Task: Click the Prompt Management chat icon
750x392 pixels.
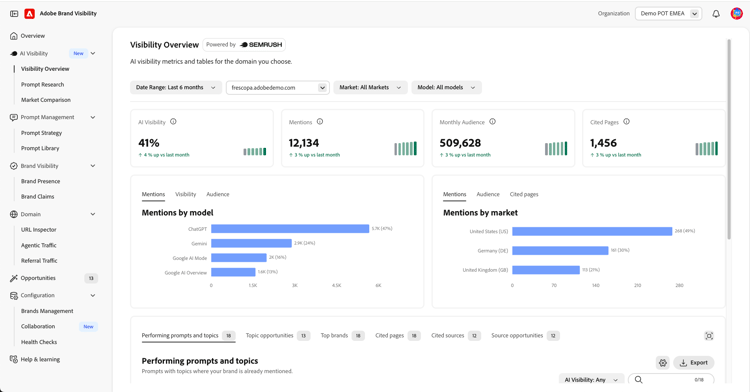Action: pos(14,117)
